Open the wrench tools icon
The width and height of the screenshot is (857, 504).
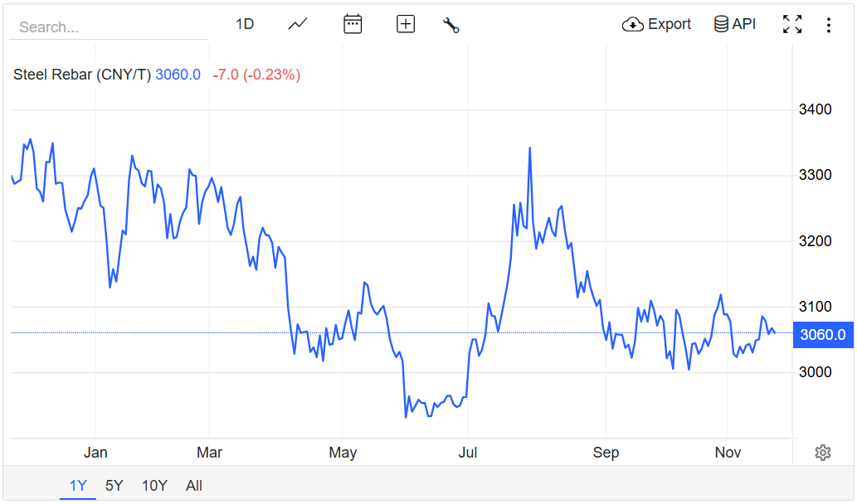pos(451,25)
